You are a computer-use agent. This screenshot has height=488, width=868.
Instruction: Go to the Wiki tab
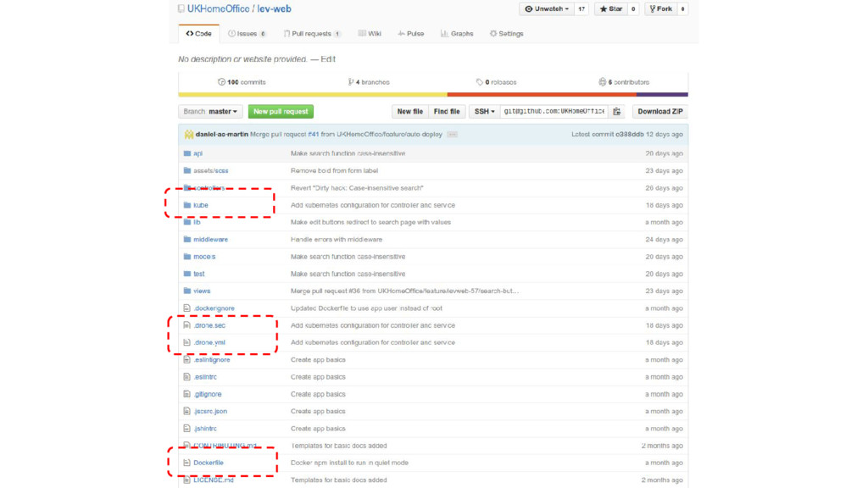click(x=370, y=34)
